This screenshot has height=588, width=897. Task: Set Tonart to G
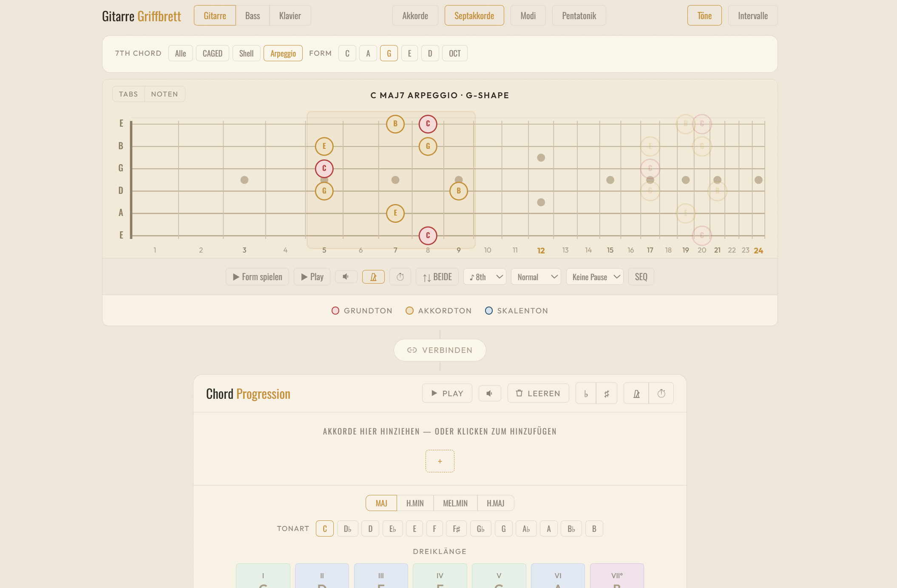tap(504, 528)
